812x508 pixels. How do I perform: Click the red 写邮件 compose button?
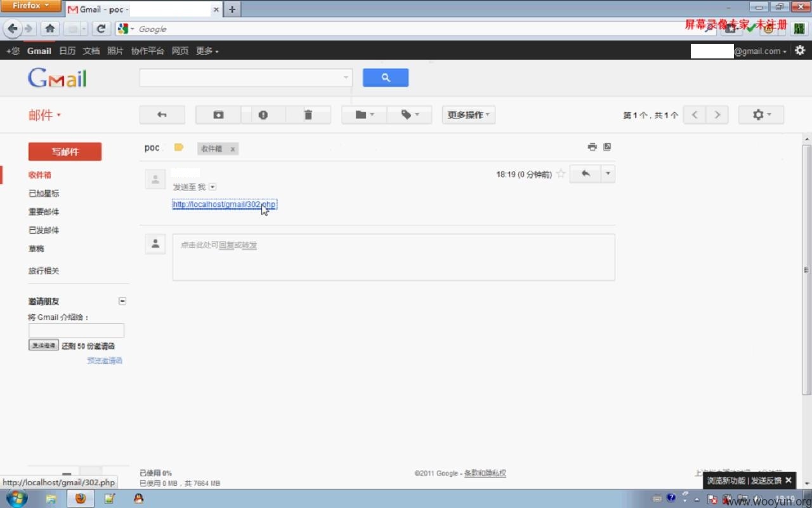(65, 152)
